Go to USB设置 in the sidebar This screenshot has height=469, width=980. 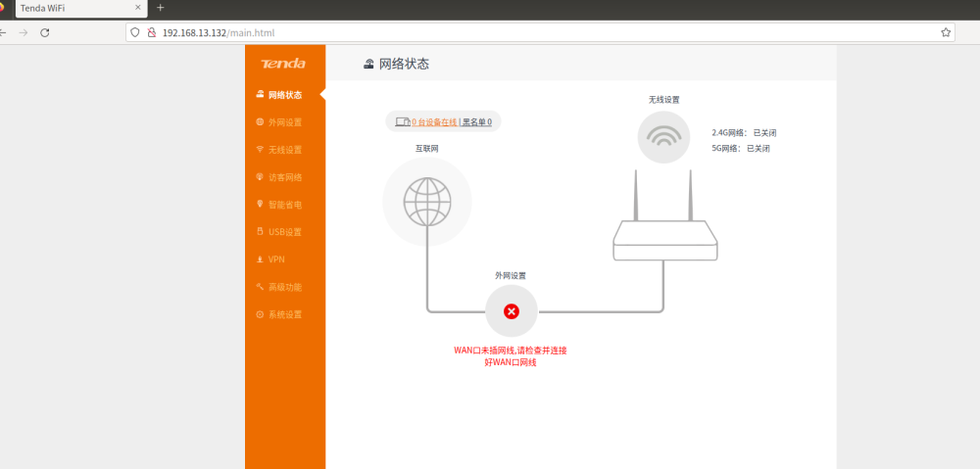pos(284,232)
